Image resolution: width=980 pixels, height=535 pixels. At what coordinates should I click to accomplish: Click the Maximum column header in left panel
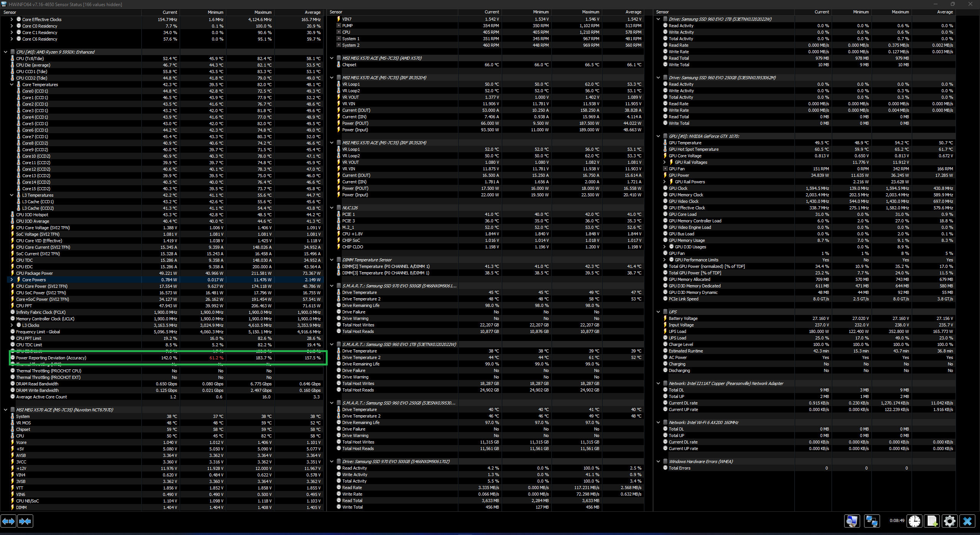click(x=263, y=12)
